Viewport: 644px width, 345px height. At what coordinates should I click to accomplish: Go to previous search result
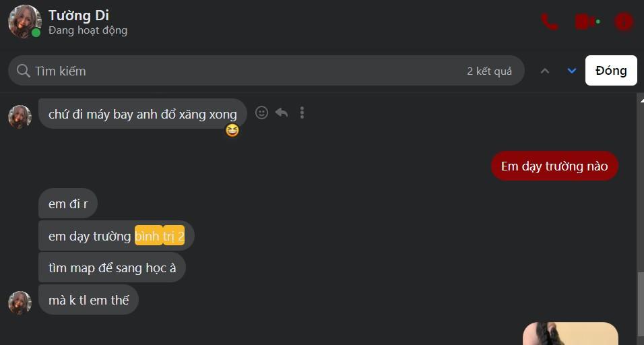coord(545,71)
